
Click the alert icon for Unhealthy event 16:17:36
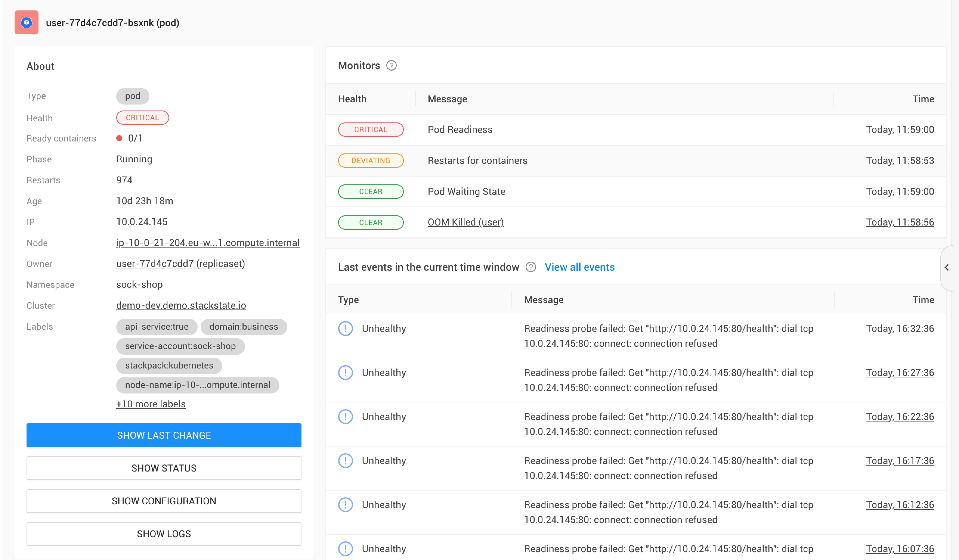coord(345,461)
